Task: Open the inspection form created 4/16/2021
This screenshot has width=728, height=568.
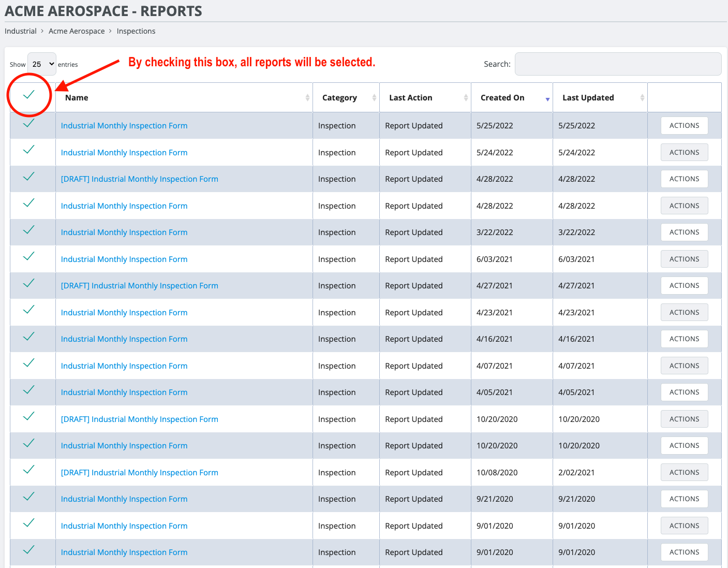Action: coord(124,339)
